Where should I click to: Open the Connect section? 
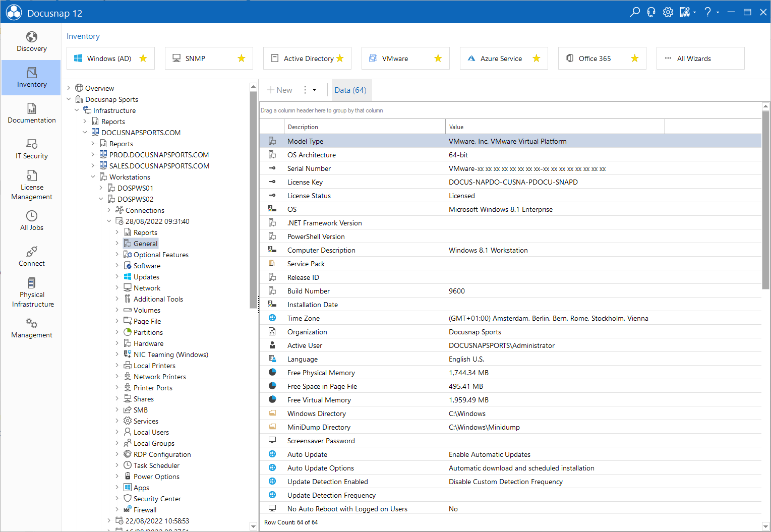pyautogui.click(x=31, y=257)
